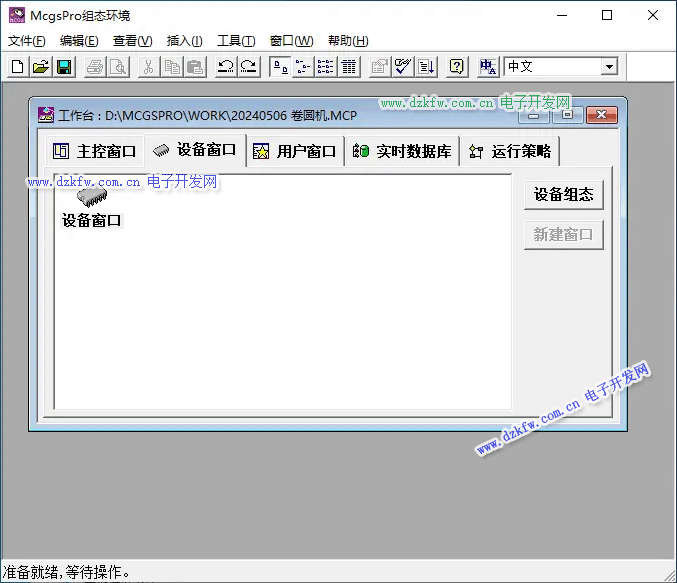Screen dimensions: 677x583
Task: Open the Help question mark icon
Action: (x=457, y=67)
